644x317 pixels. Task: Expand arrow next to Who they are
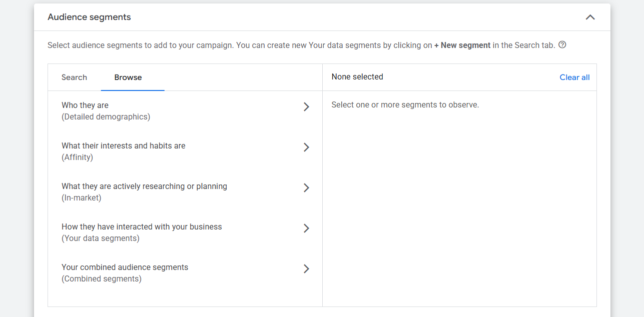click(306, 107)
